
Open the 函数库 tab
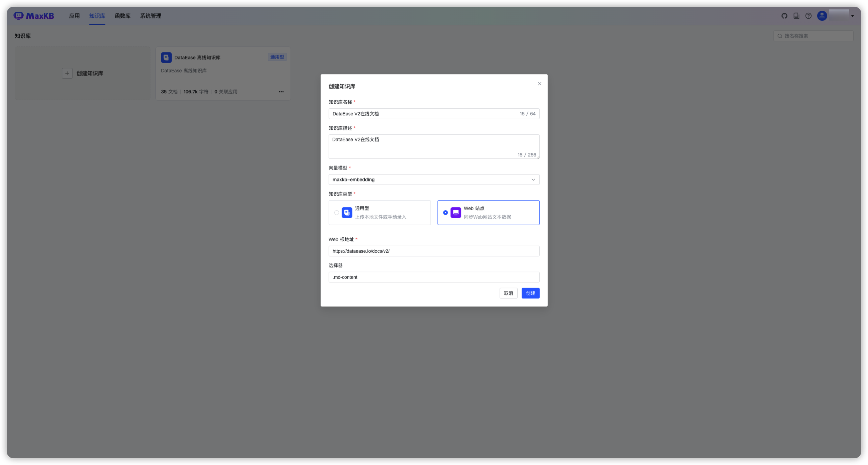click(x=122, y=16)
